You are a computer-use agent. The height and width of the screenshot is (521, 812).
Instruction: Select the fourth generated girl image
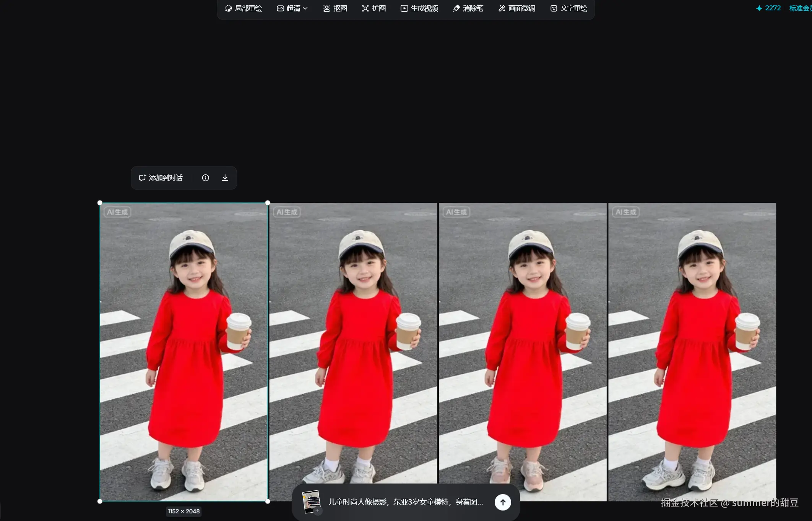(x=692, y=344)
